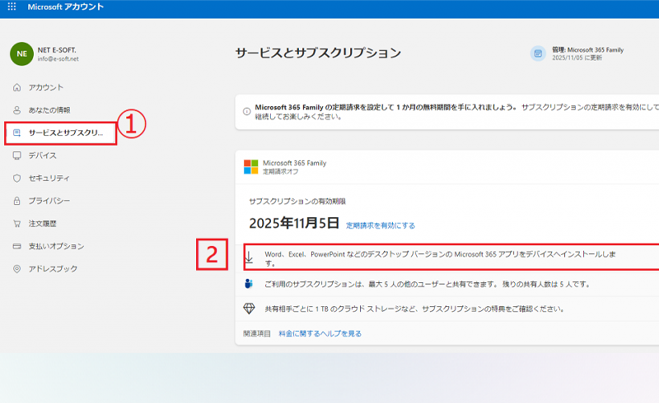Image resolution: width=659 pixels, height=403 pixels.
Task: Click the round 管理 Microsoft 365 Family icon
Action: click(x=538, y=53)
